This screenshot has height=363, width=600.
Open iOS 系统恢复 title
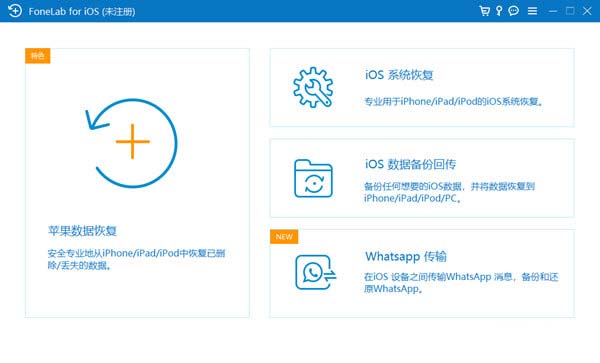coord(399,75)
